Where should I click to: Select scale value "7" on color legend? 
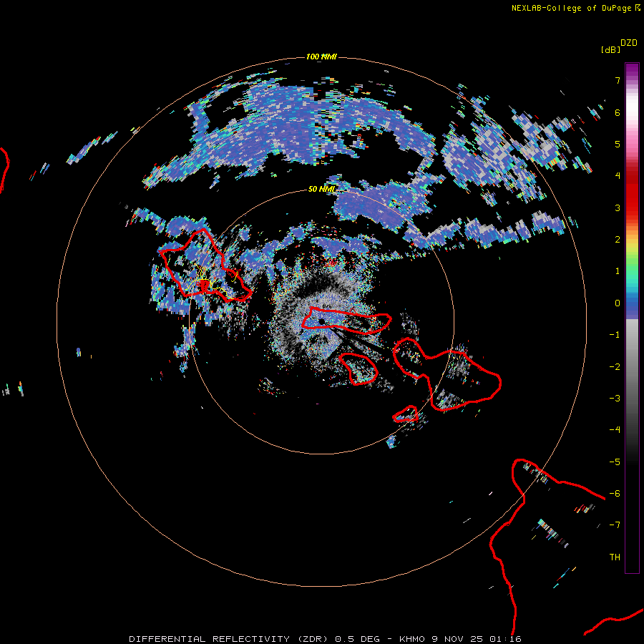[618, 80]
